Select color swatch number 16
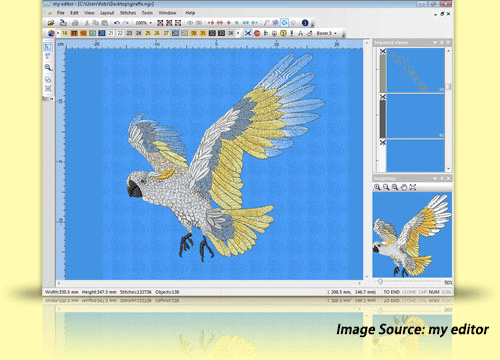This screenshot has height=360, width=500. pos(65,33)
